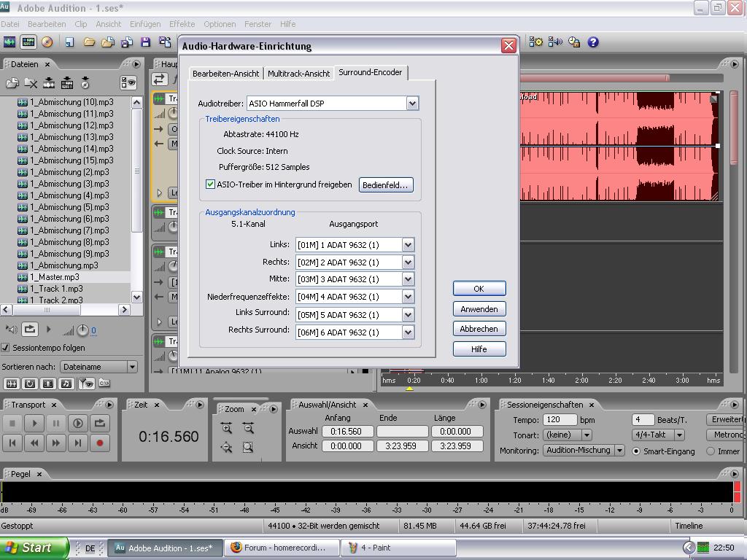The width and height of the screenshot is (747, 560).
Task: Jump to the end in Transport
Action: pos(77,443)
